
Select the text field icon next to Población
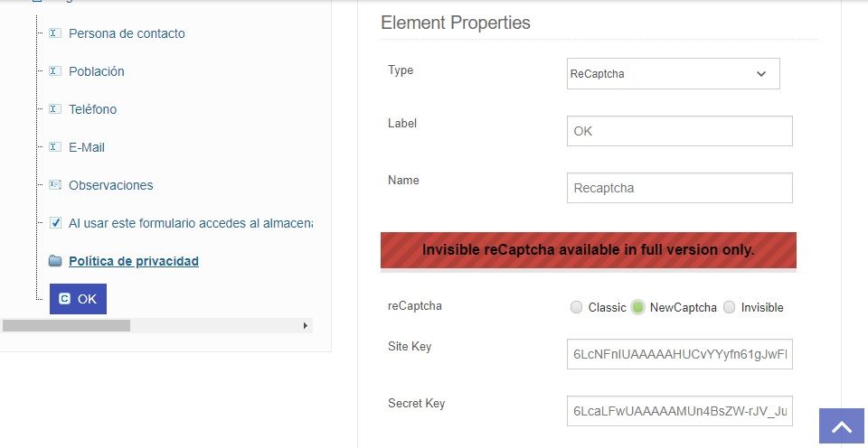click(x=55, y=70)
